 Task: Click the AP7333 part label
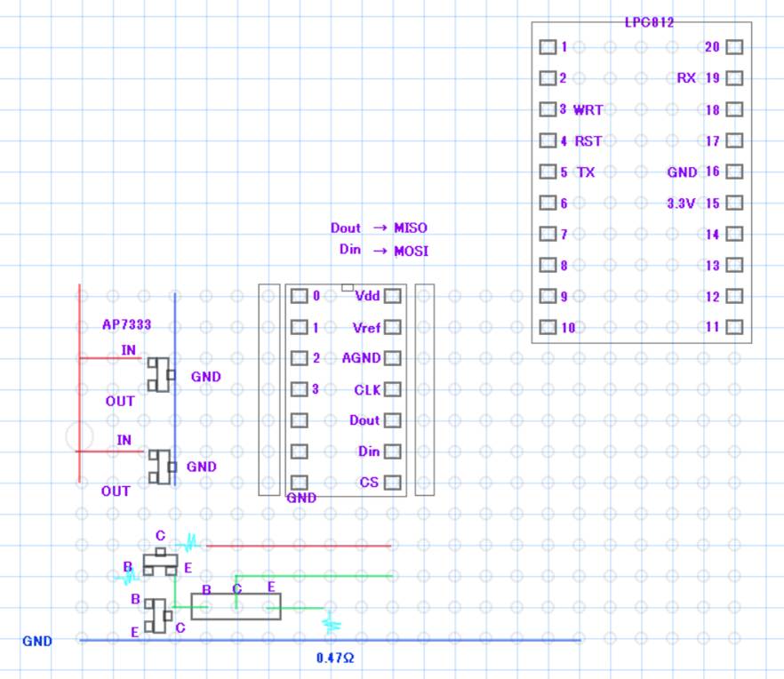tap(126, 324)
